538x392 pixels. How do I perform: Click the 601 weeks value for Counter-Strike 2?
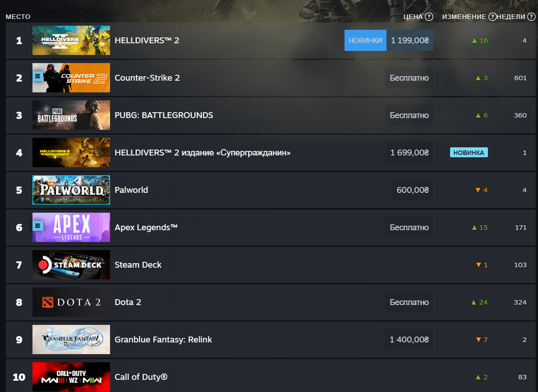pos(520,78)
